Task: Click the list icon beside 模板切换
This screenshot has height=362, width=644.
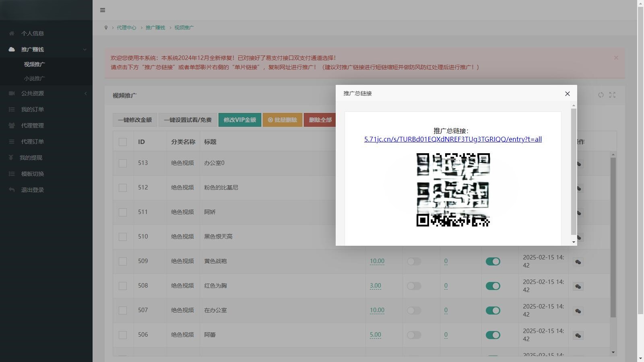Action: click(x=12, y=174)
